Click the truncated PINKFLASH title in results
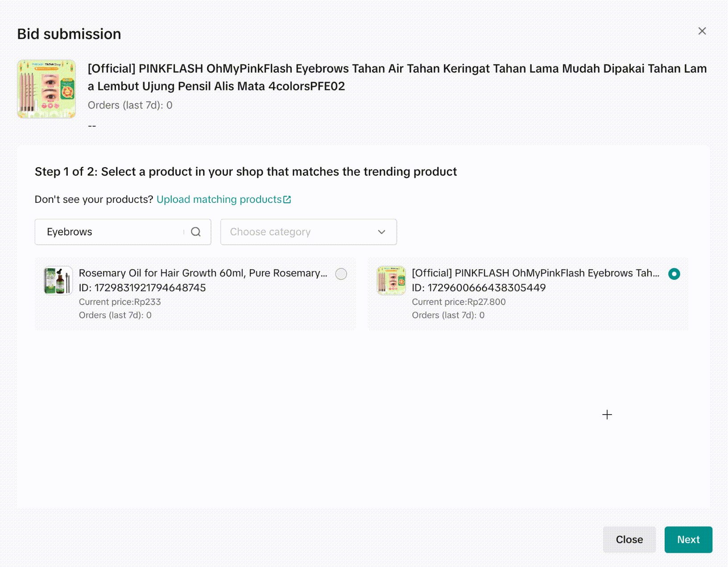 pyautogui.click(x=535, y=273)
